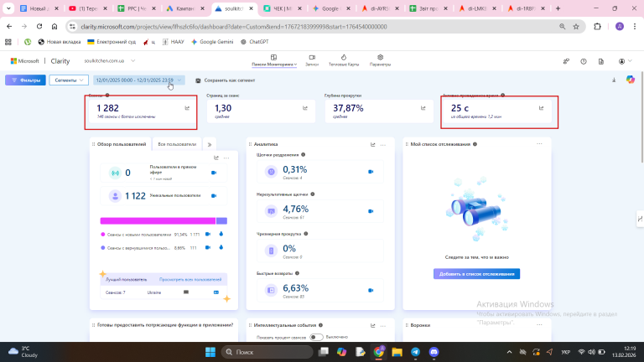Click the download dashboard icon
This screenshot has width=644, height=362.
tap(614, 80)
